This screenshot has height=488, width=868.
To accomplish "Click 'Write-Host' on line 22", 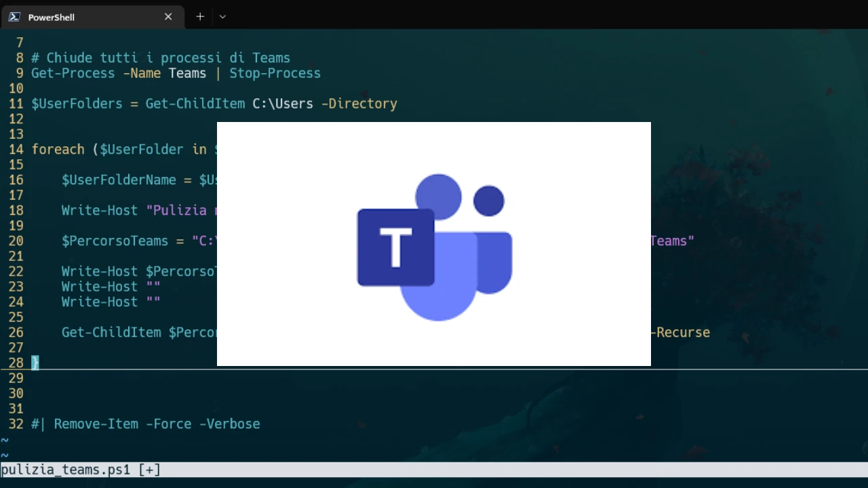I will (x=100, y=271).
